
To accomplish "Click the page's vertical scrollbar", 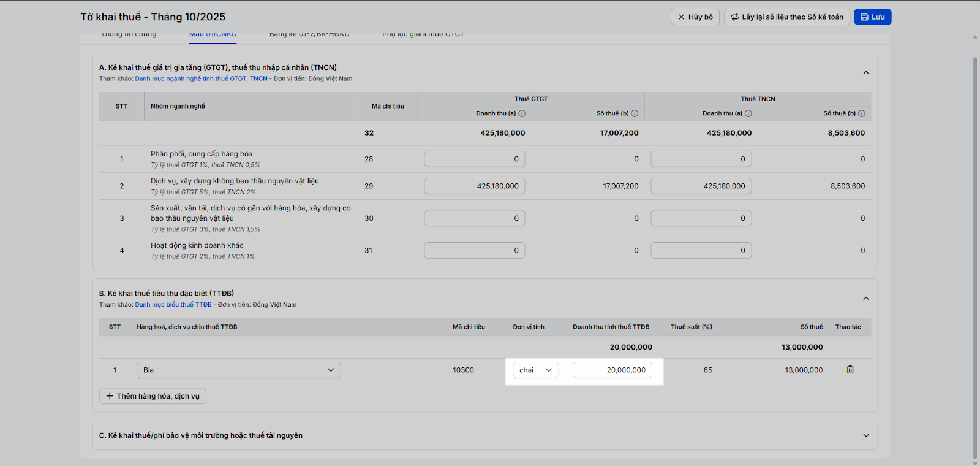I will (x=975, y=245).
